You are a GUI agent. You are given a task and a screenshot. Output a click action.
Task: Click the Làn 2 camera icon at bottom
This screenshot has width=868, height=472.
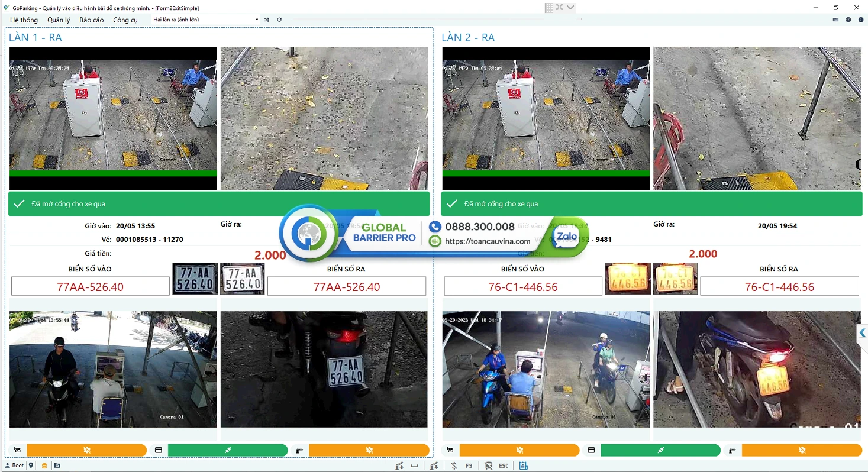click(450, 451)
